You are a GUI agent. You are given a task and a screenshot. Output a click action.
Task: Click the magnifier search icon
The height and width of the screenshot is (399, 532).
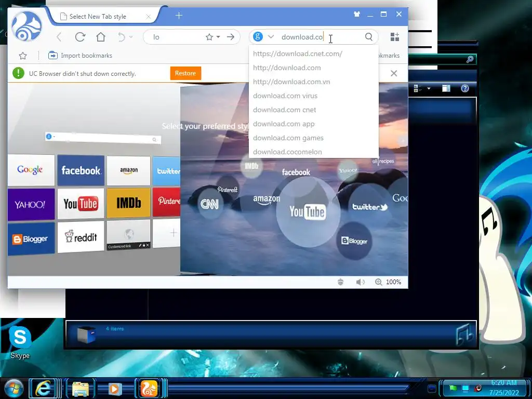369,37
